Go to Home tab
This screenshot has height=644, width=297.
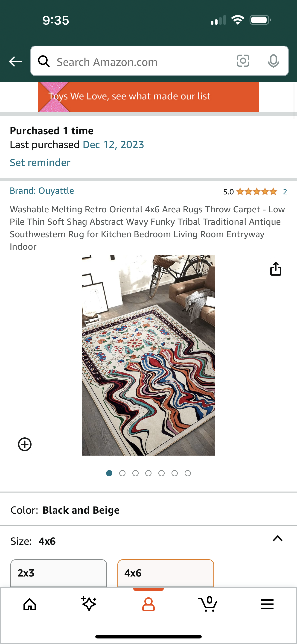(x=30, y=605)
